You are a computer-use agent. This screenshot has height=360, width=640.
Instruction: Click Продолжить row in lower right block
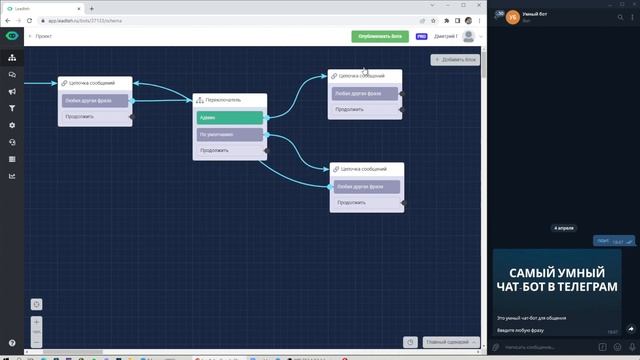click(367, 202)
